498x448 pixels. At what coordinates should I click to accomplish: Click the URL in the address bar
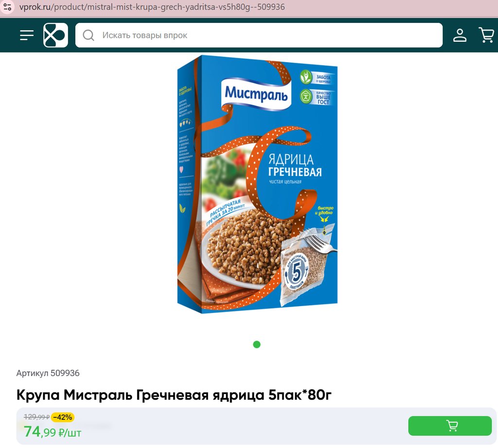click(152, 7)
